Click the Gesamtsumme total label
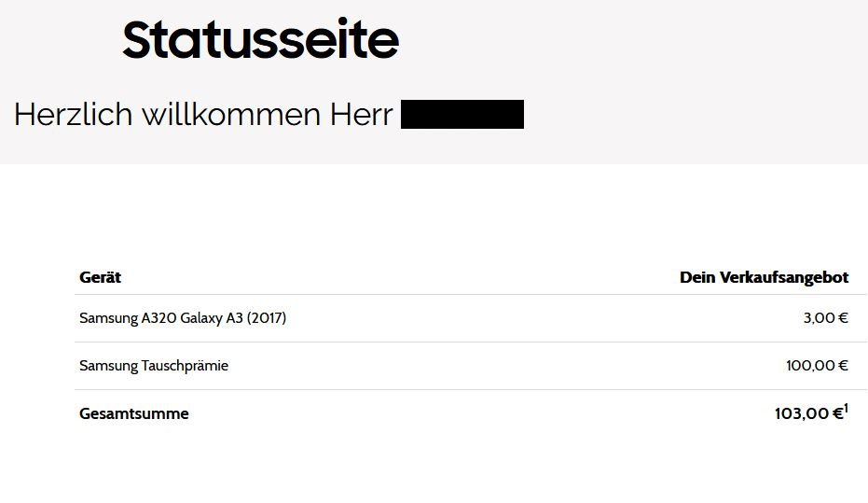868x503 pixels. point(133,413)
